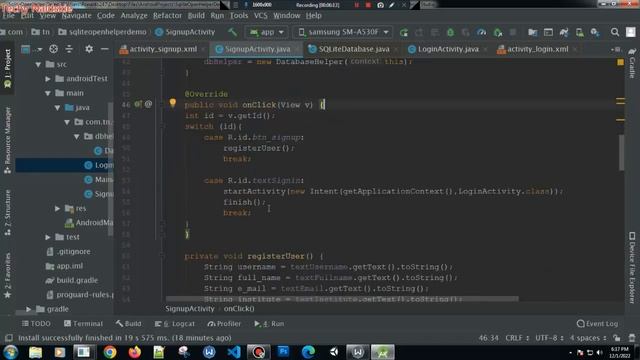Open the Event Log
The image size is (640, 360).
(597, 324)
